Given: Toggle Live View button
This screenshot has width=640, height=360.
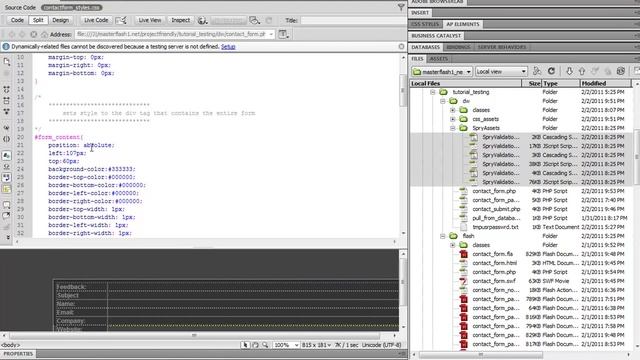Looking at the screenshot, I should click(x=149, y=20).
